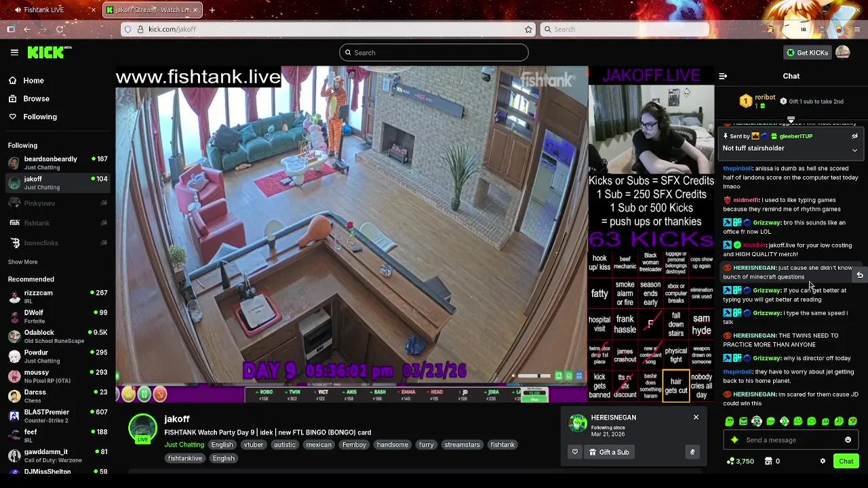Screen dimensions: 868x488
Task: Open the browser application menu hamburger
Action: pos(857,29)
